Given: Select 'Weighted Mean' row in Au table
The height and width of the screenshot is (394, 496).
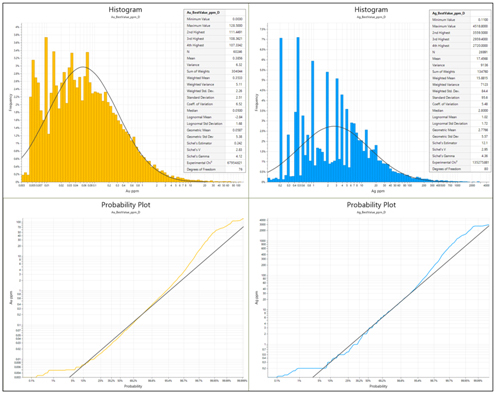Looking at the screenshot, I should pyautogui.click(x=215, y=78).
